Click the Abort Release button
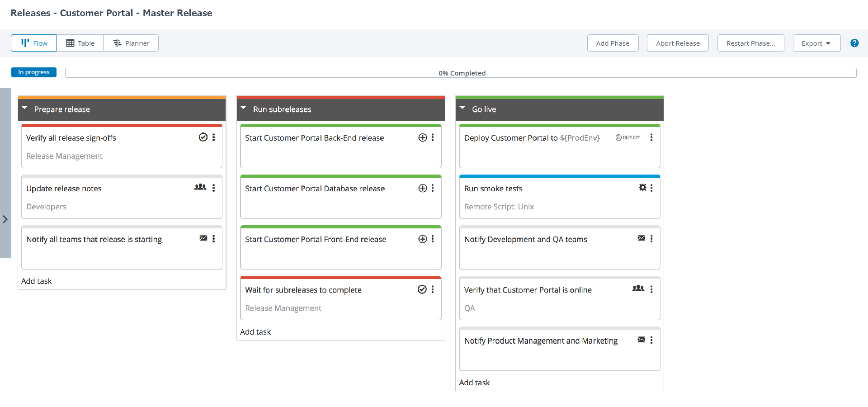The image size is (868, 407). (678, 43)
